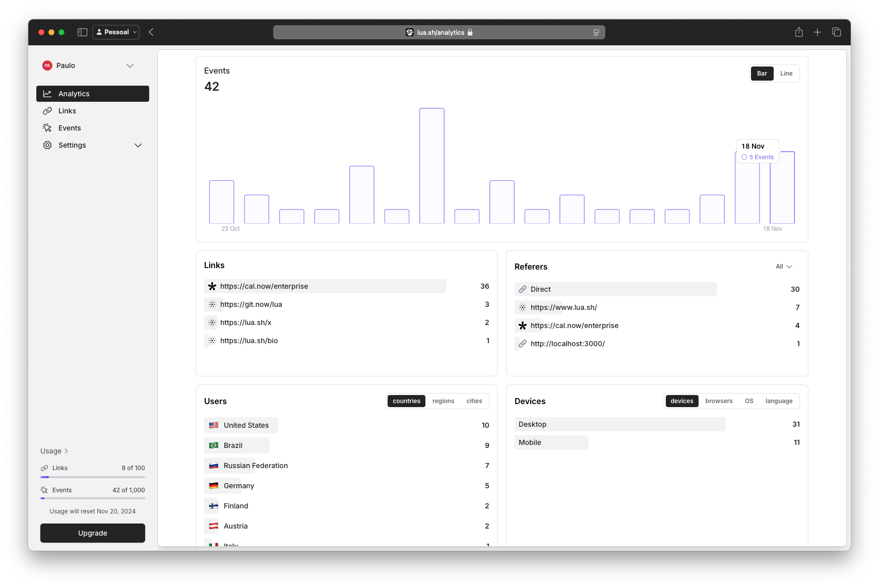Click the 18 Nov chart bar
The image size is (879, 588).
[782, 187]
